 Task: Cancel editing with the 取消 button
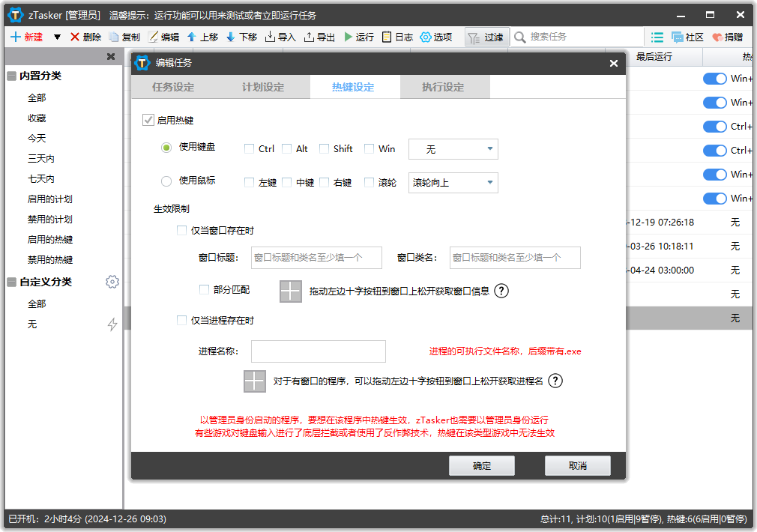point(577,465)
